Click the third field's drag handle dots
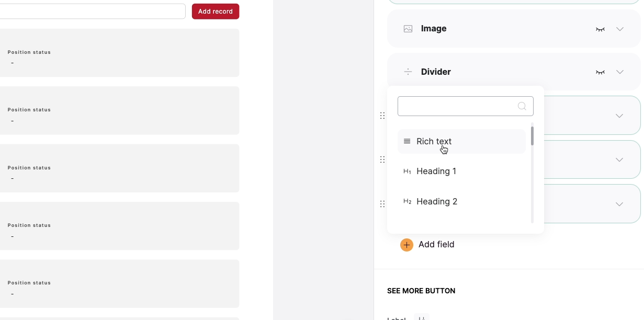Image resolution: width=644 pixels, height=320 pixels. pos(382,204)
